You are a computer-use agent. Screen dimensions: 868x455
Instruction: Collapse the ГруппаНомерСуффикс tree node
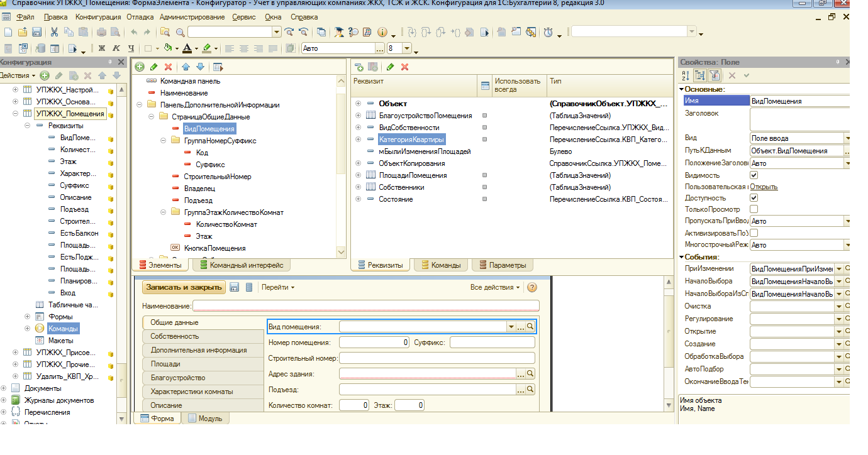pyautogui.click(x=163, y=141)
